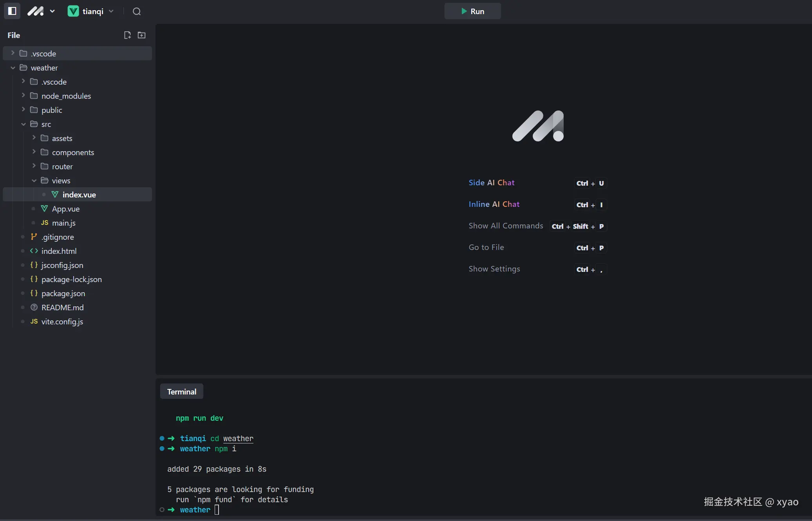Screen dimensions: 812x521
Task: Open index.vue Vue file icon
Action: click(x=55, y=195)
